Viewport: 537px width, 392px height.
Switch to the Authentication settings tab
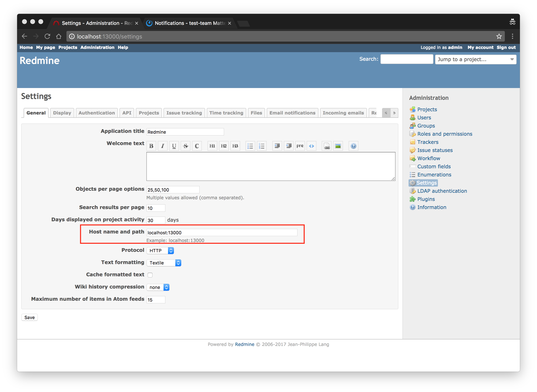pyautogui.click(x=97, y=113)
